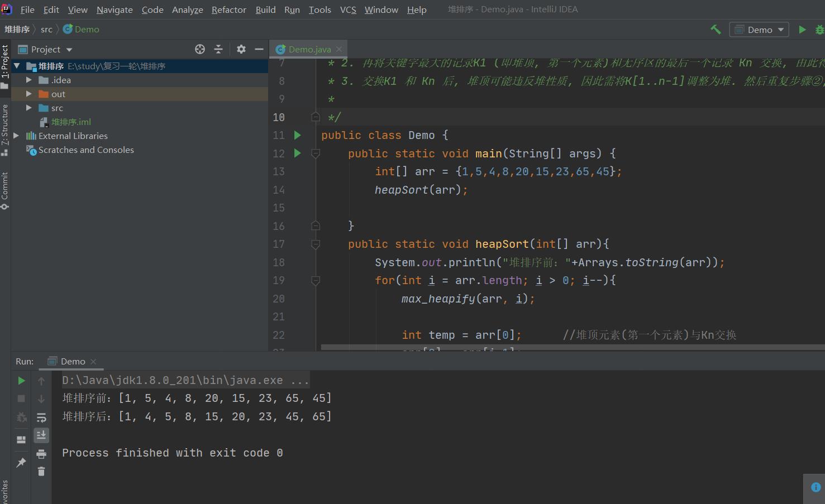The image size is (825, 504).
Task: Open the Commit side tool window
Action: point(5,190)
